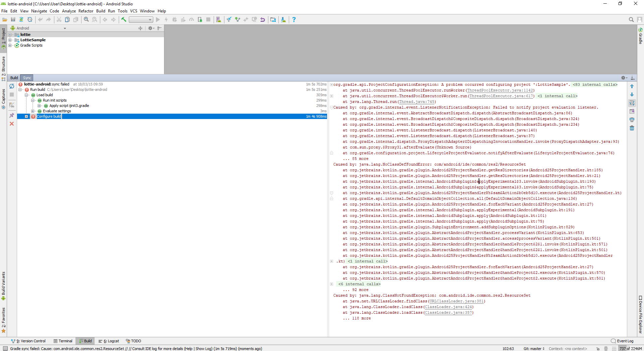Click the Save All toolbar icon
Viewport: 644px width, 351px height.
13,20
